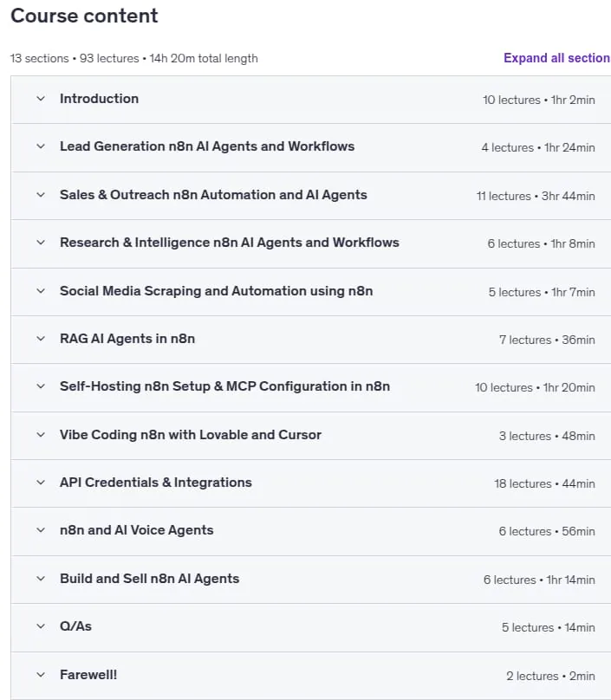Click the 18 lectures 44min label
611x700 pixels.
coord(544,483)
